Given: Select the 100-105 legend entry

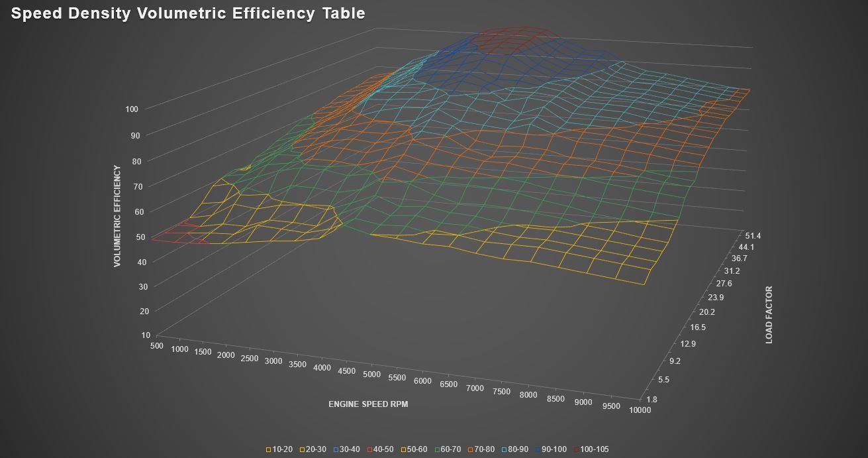Looking at the screenshot, I should tap(593, 449).
